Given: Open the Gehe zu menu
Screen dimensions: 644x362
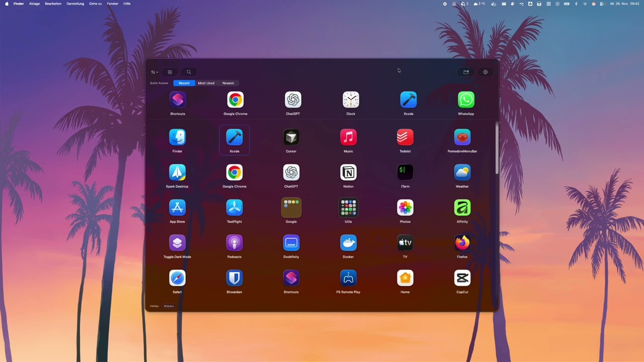Looking at the screenshot, I should click(x=96, y=4).
